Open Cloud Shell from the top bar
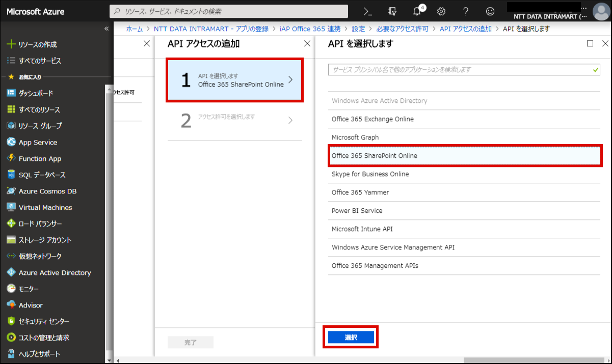The width and height of the screenshot is (612, 364). (x=367, y=11)
